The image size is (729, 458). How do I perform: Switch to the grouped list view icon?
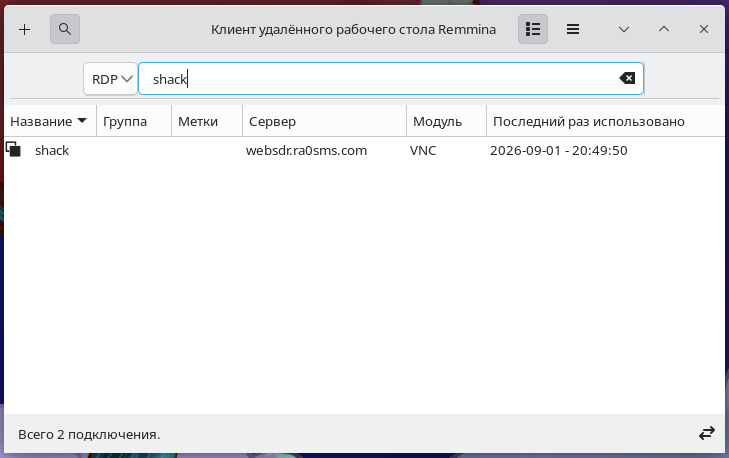coord(533,29)
